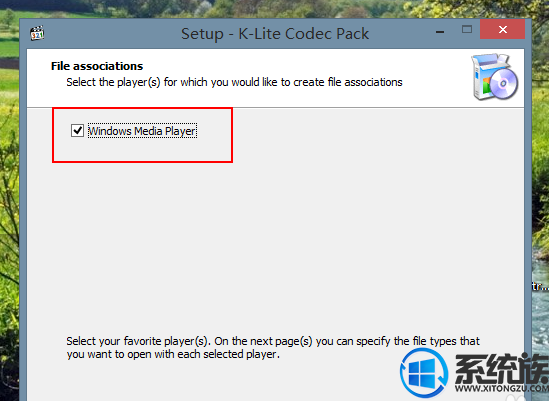Click the 'Select your favorite player(s)' help text

(x=273, y=341)
